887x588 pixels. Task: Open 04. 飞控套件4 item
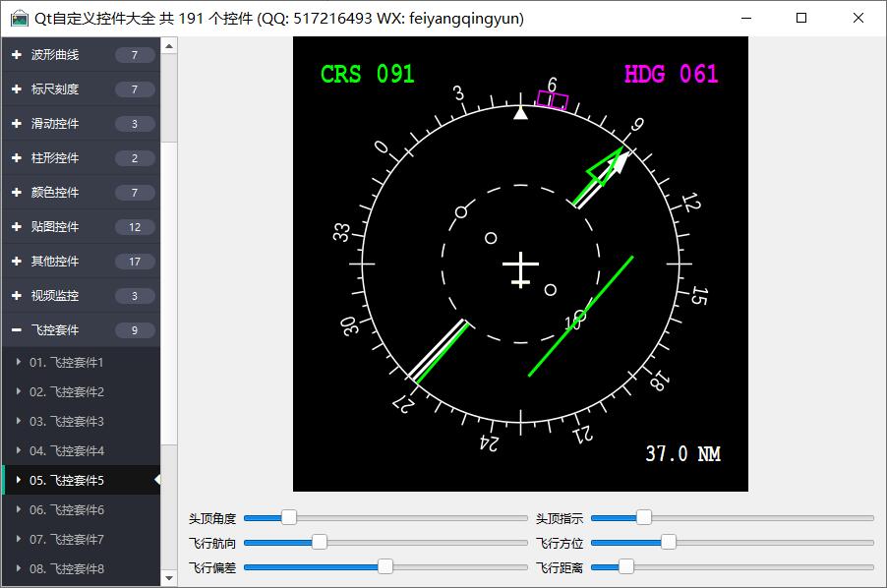click(x=67, y=451)
